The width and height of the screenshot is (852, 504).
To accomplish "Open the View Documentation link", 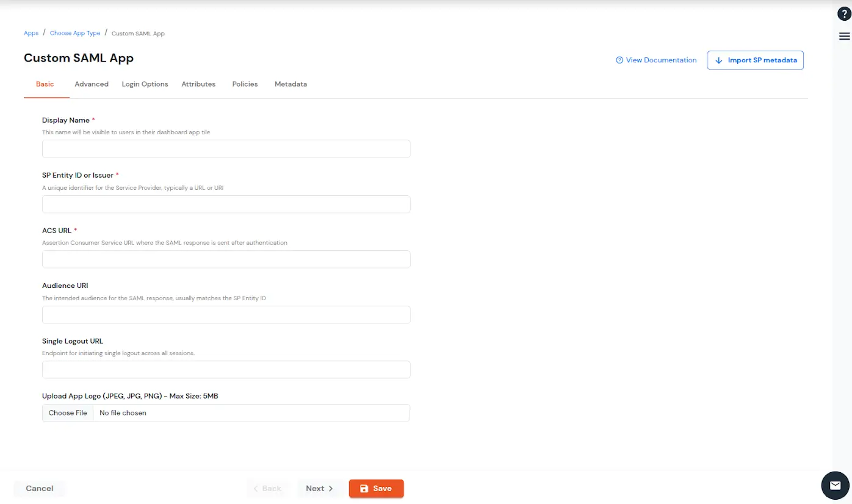I will pyautogui.click(x=661, y=60).
